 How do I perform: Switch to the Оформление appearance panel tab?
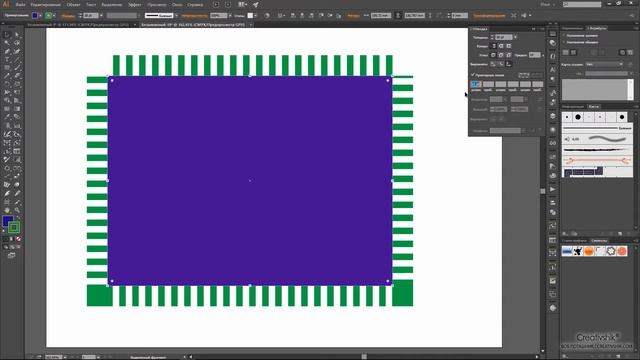coord(572,28)
